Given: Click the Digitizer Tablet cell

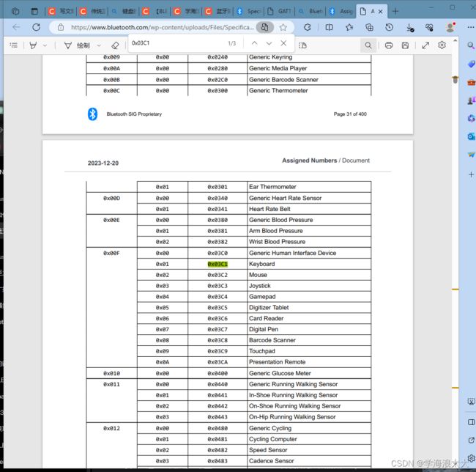Looking at the screenshot, I should pos(309,308).
